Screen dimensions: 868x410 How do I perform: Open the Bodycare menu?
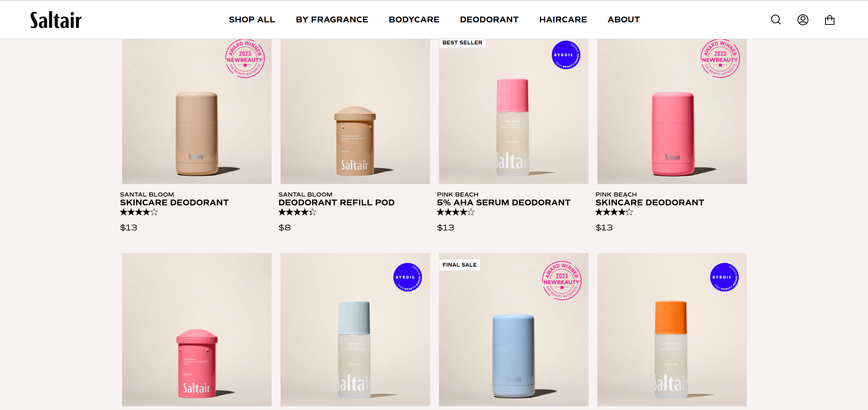point(414,20)
